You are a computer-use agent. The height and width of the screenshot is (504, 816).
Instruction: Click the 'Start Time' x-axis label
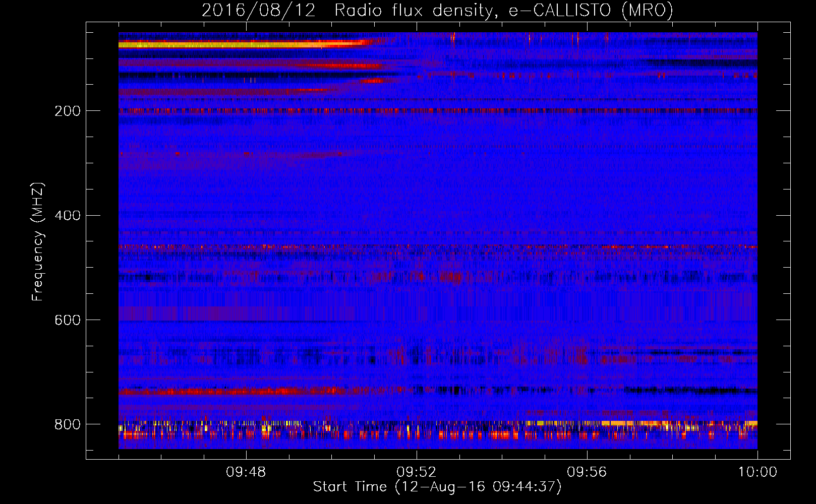coord(350,487)
